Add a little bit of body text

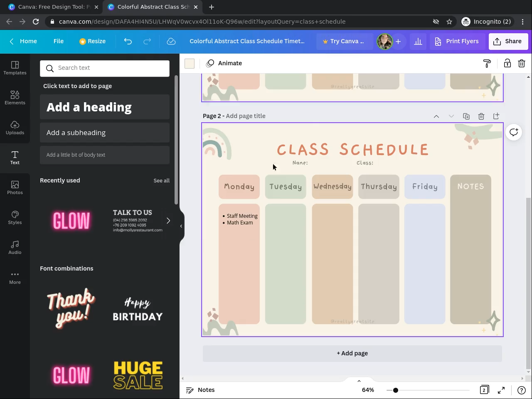(105, 155)
